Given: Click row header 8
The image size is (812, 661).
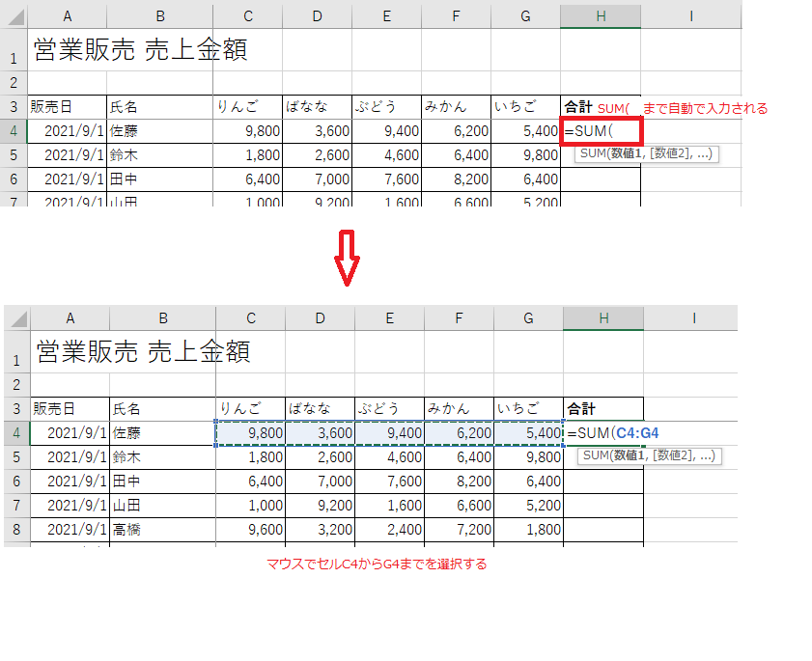Looking at the screenshot, I should pyautogui.click(x=16, y=530).
